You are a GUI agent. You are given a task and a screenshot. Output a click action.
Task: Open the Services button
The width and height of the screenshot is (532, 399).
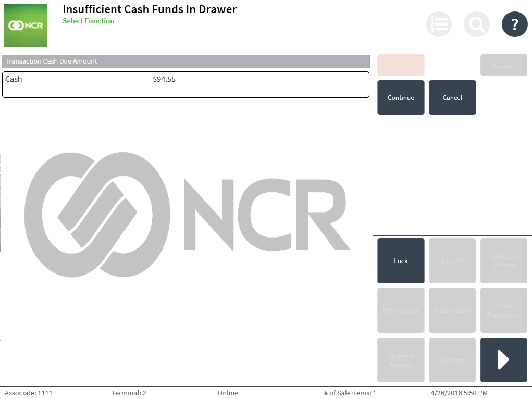tap(452, 359)
